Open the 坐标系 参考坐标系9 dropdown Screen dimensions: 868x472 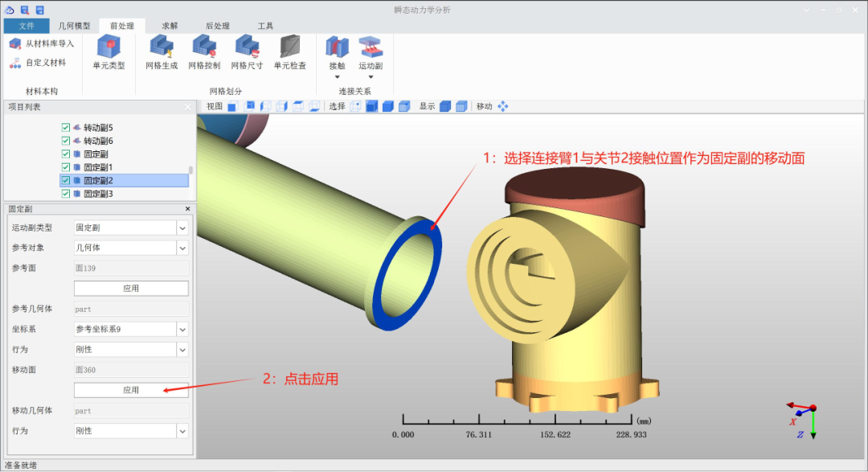tap(182, 330)
